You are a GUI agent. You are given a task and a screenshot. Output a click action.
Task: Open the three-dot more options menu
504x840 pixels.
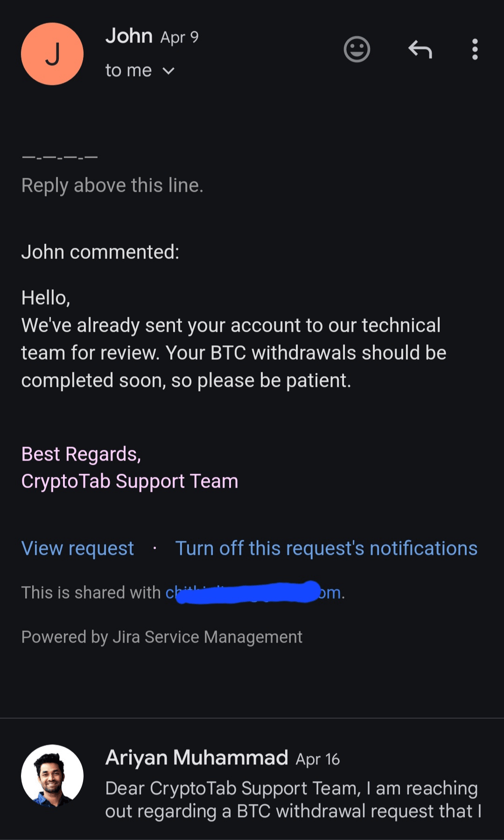[475, 49]
